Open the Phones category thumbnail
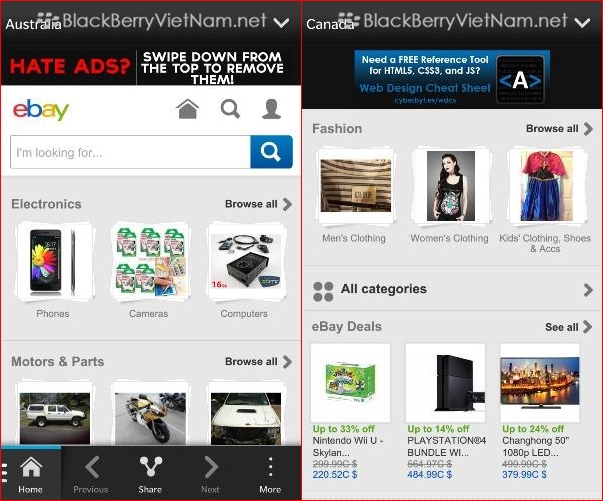603x501 pixels. coord(53,270)
